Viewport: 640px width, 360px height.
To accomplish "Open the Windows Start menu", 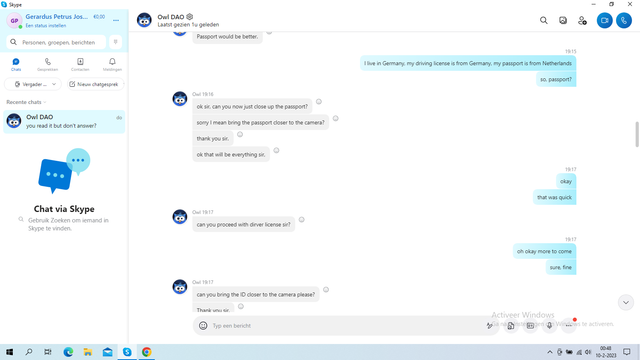I will (9, 352).
